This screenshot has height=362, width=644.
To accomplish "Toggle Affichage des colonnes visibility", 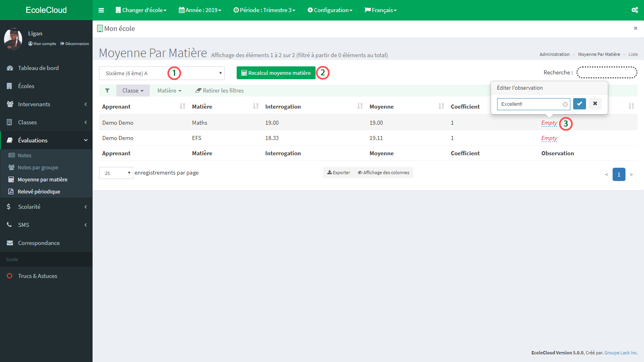I will pos(383,173).
